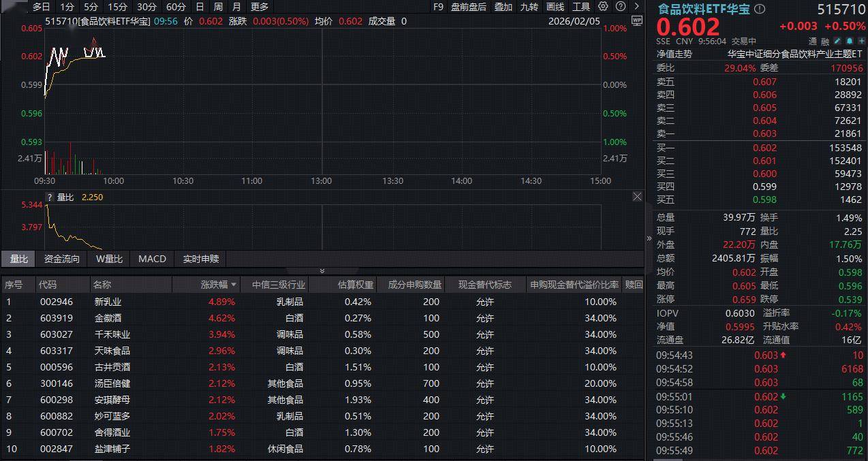Select the 15分 chart period
The height and width of the screenshot is (461, 868).
click(x=118, y=7)
